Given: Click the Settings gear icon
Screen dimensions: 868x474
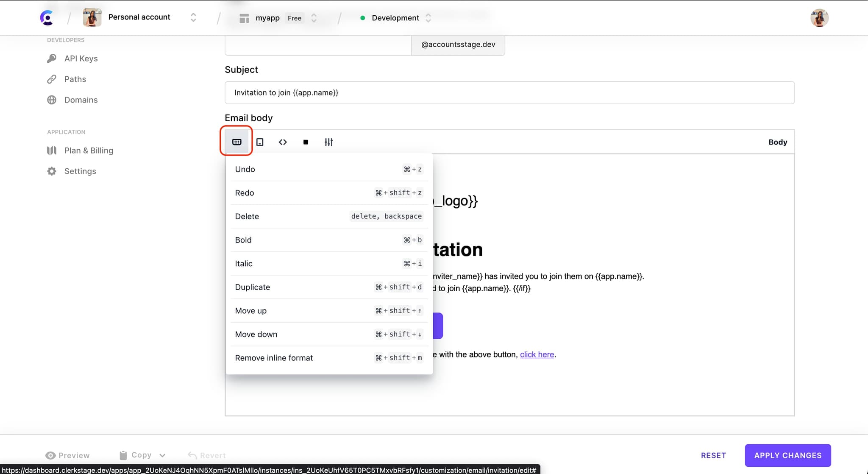Looking at the screenshot, I should (52, 171).
